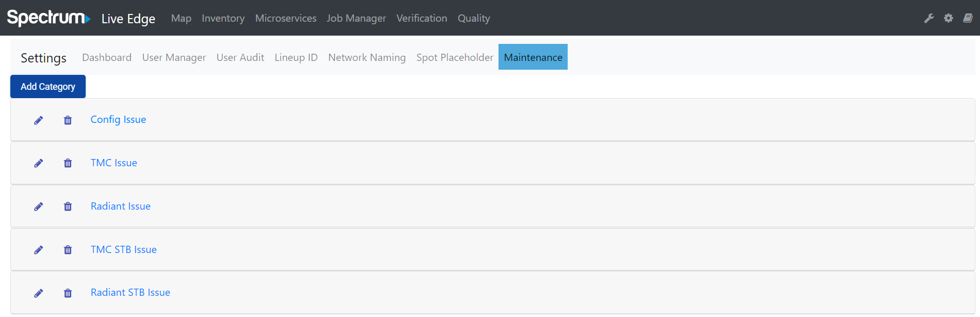980x317 pixels.
Task: Select the Maintenance tab
Action: [x=533, y=57]
